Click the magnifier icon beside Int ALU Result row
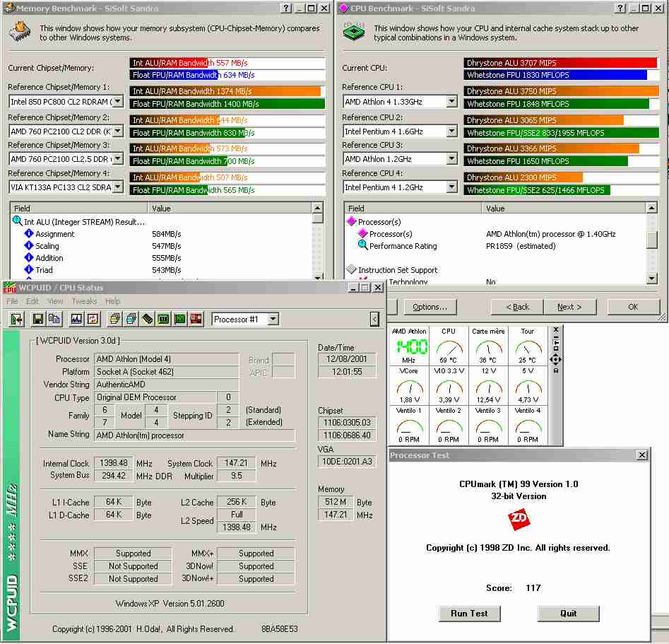Image resolution: width=669 pixels, height=644 pixels. click(17, 221)
